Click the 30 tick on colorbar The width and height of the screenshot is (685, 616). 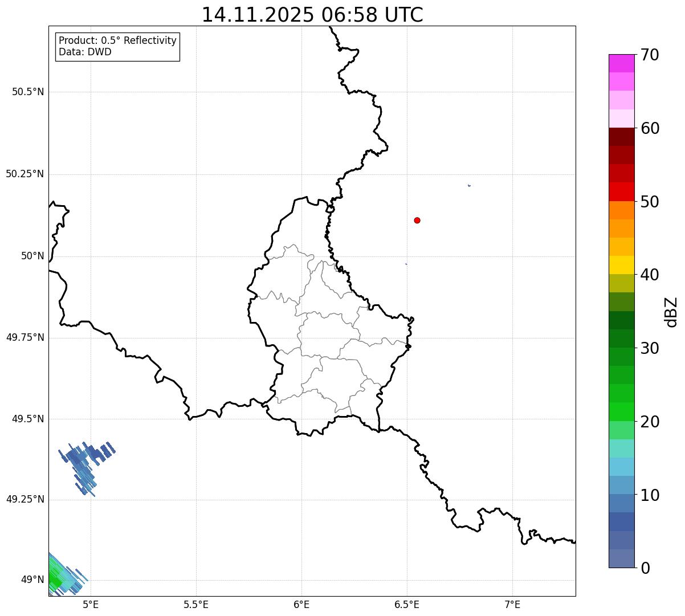point(650,349)
